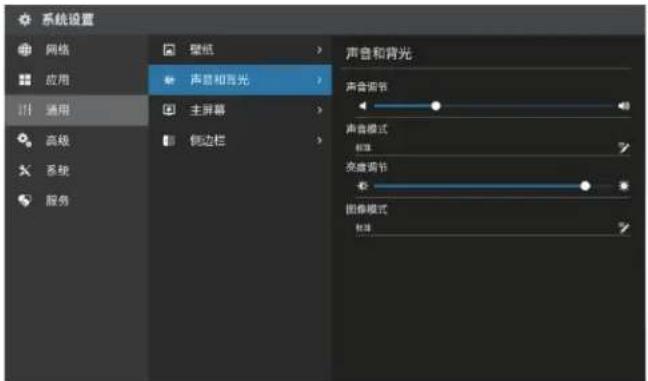Click the service icon in sidebar
The width and height of the screenshot is (648, 381).
[25, 200]
